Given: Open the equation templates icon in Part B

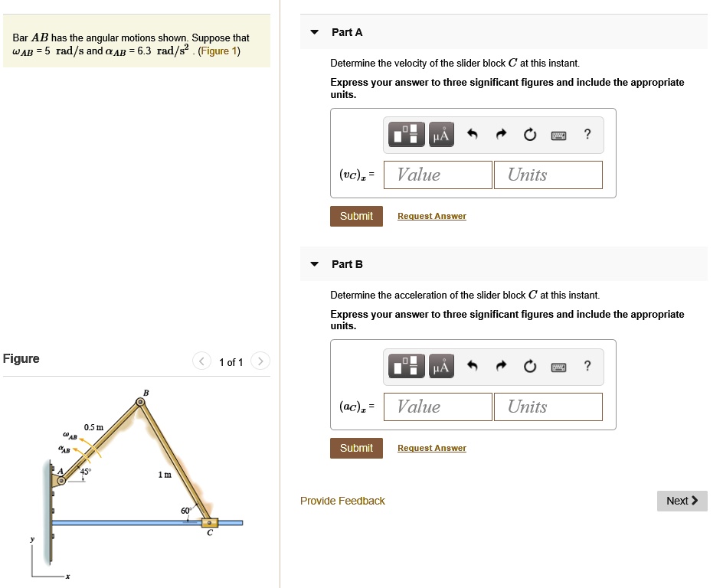Looking at the screenshot, I should coord(406,366).
